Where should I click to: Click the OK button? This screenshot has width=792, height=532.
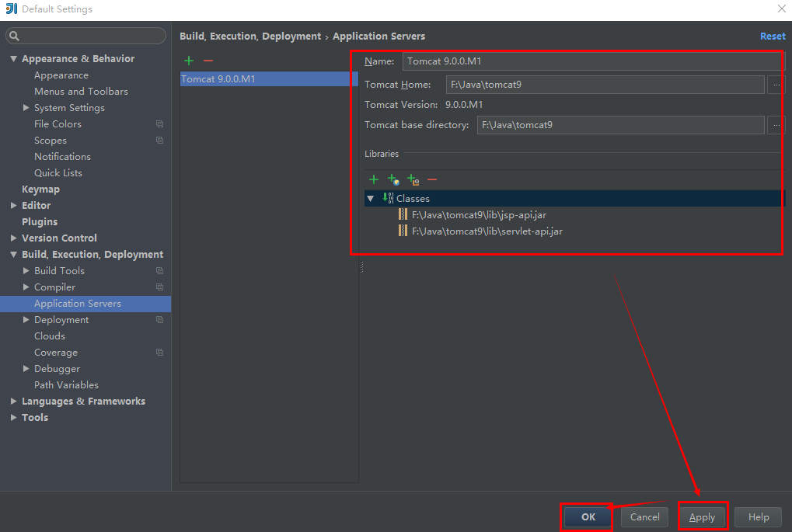(x=588, y=517)
